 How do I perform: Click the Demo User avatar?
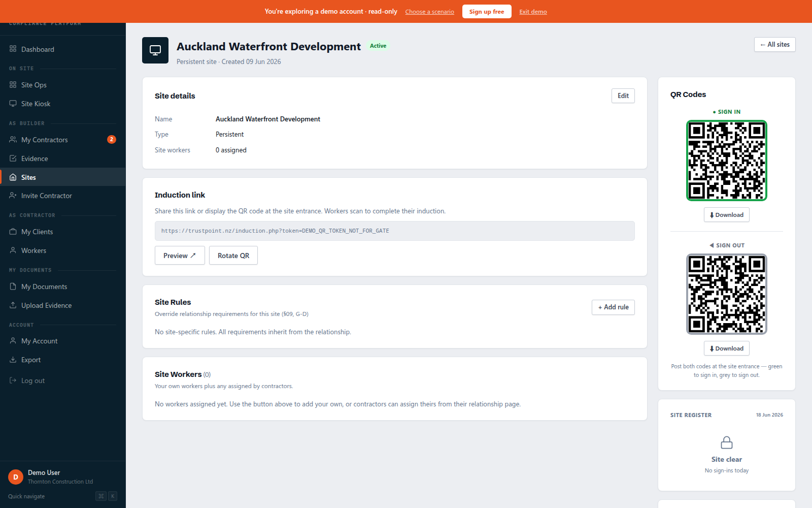pos(16,477)
